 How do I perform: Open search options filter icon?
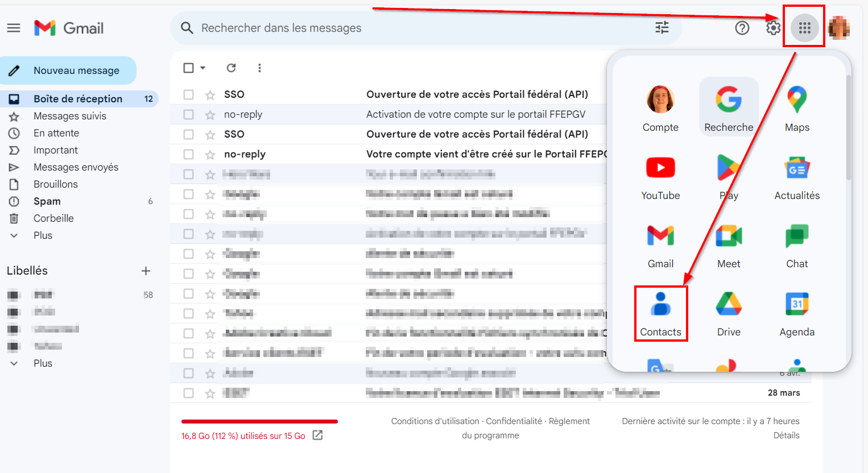click(662, 28)
